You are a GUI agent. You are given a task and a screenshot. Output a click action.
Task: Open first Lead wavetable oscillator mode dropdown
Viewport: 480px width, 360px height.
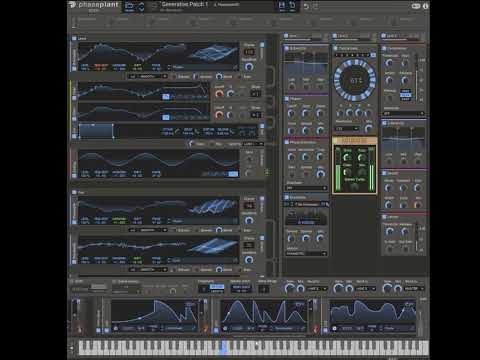[x=148, y=77]
